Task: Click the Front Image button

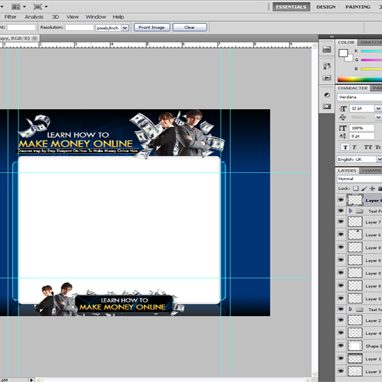Action: coord(152,27)
